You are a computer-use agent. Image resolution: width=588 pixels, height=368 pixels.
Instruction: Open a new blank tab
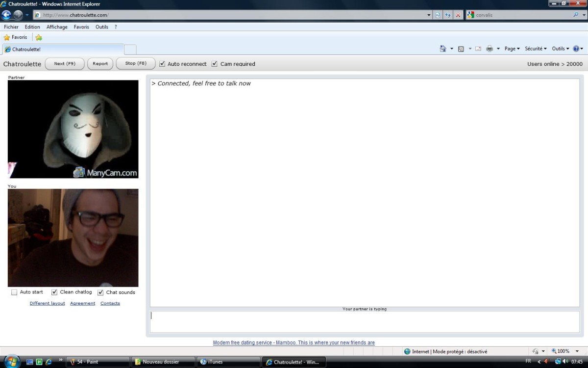click(130, 49)
